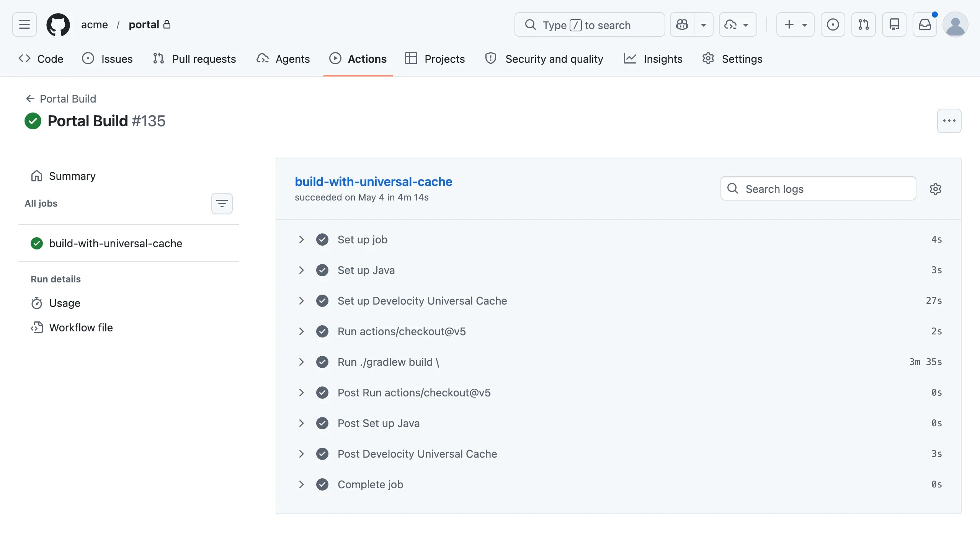Switch to Security and quality tab

click(544, 59)
